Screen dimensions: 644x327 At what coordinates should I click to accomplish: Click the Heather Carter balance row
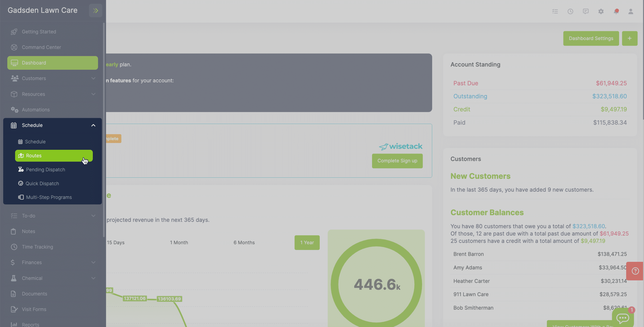pyautogui.click(x=540, y=281)
